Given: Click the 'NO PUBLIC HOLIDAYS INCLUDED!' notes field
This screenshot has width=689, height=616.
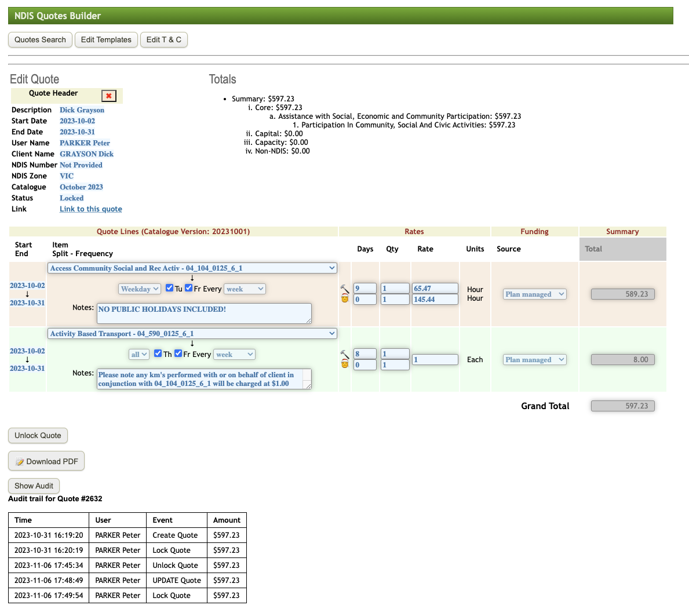Looking at the screenshot, I should pyautogui.click(x=203, y=313).
